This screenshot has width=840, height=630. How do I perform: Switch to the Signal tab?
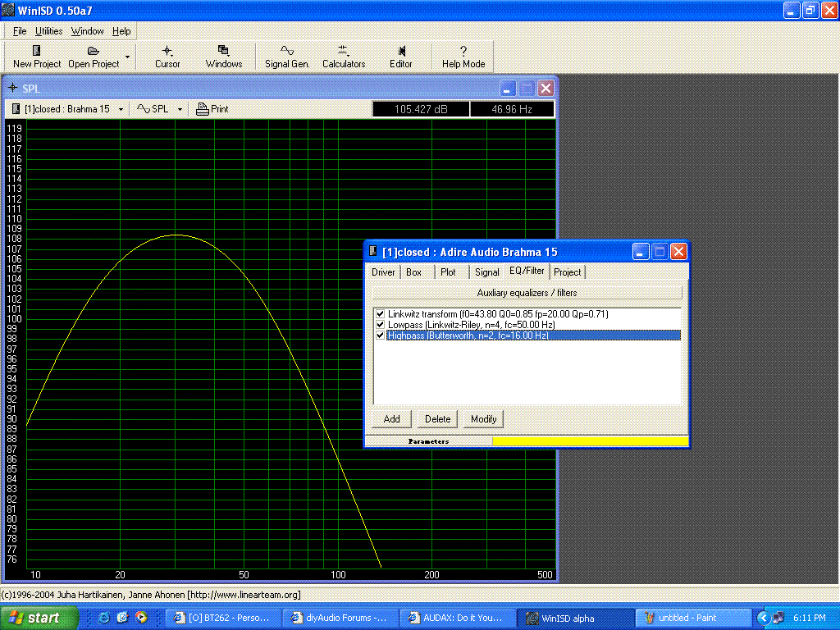pyautogui.click(x=486, y=272)
